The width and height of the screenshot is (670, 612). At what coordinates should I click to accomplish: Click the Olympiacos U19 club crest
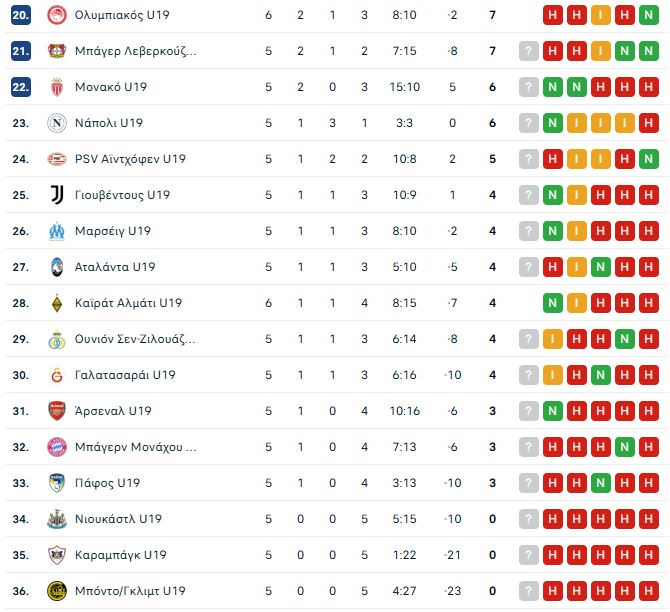click(x=56, y=15)
